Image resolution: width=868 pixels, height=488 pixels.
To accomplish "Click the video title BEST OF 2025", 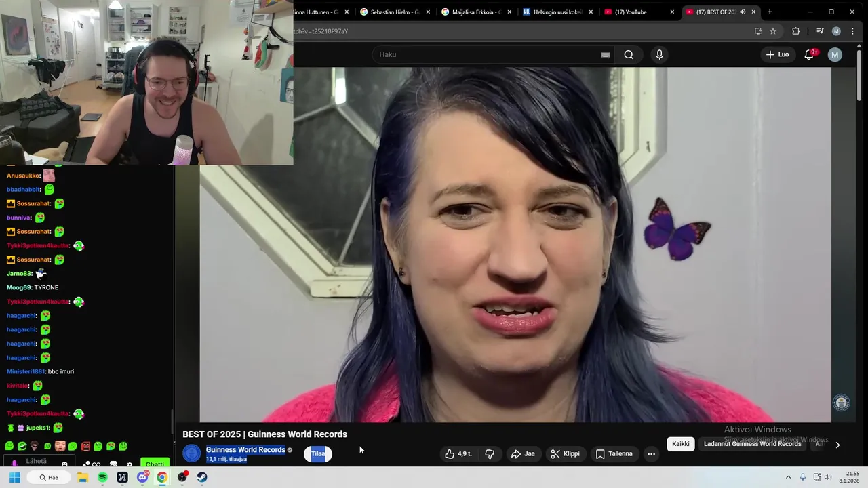I will [x=264, y=434].
